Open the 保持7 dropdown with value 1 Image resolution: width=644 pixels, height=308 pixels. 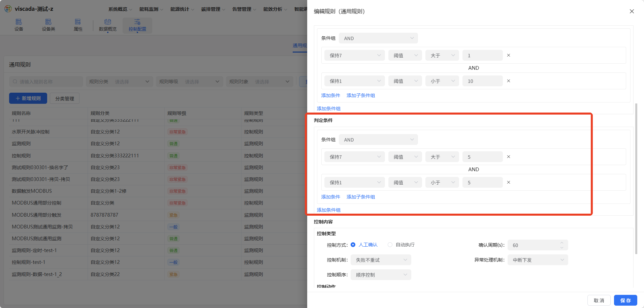point(355,55)
